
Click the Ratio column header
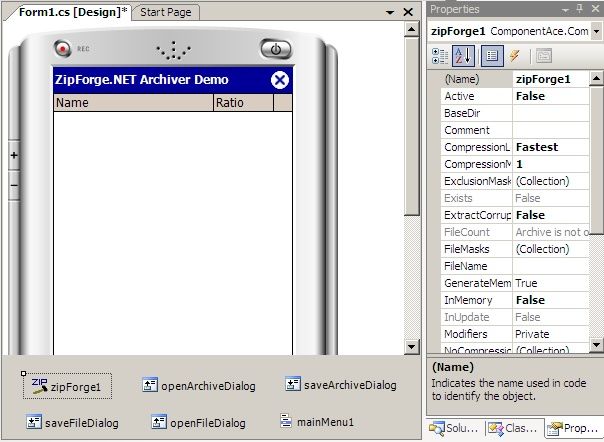coord(243,102)
